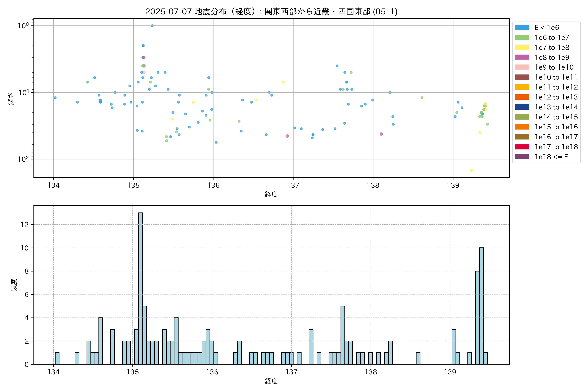Image resolution: width=588 pixels, height=392 pixels.
Task: Click the topmost scatter point at depth 10^0
Action: coord(152,26)
